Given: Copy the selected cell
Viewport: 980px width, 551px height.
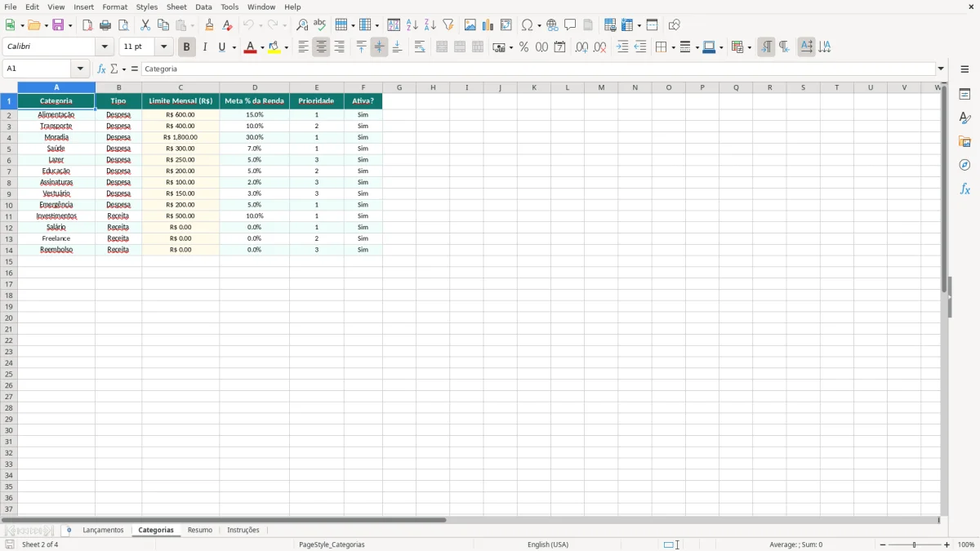Looking at the screenshot, I should pyautogui.click(x=163, y=25).
